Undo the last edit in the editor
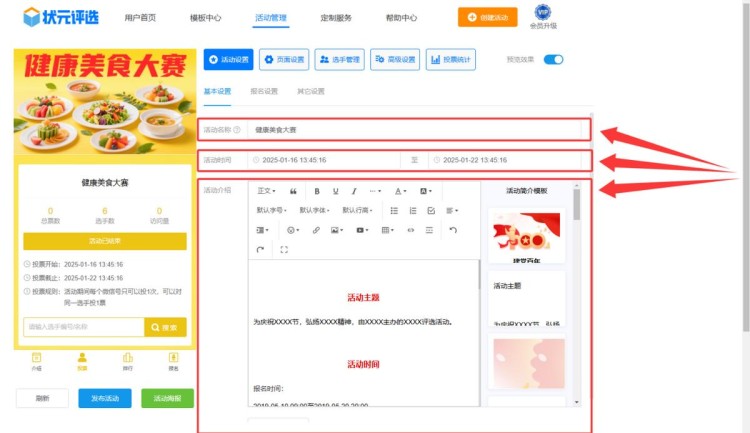 click(453, 230)
